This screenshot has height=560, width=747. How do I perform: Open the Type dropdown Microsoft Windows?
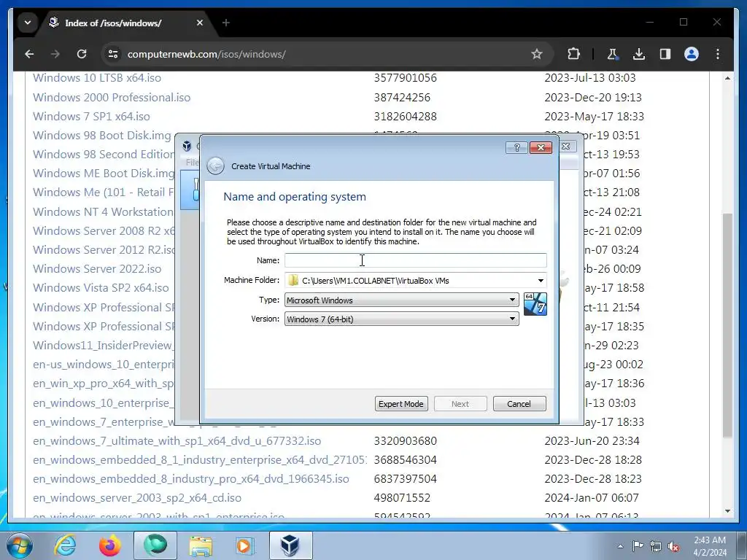[402, 300]
